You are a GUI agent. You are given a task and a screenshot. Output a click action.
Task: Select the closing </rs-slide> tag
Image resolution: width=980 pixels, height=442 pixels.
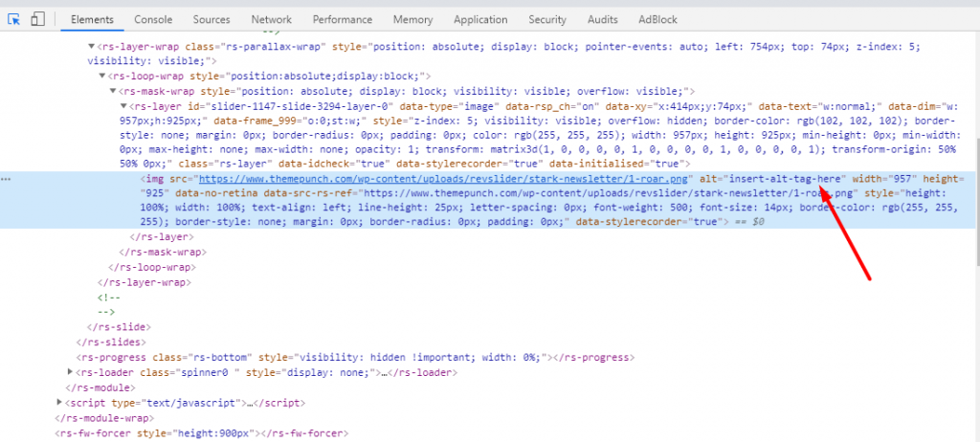[119, 327]
